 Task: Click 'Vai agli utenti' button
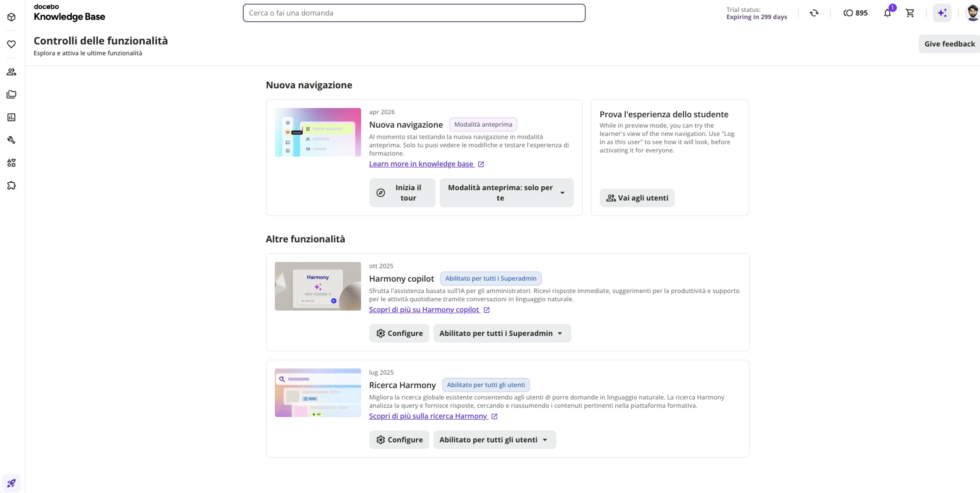pos(637,198)
